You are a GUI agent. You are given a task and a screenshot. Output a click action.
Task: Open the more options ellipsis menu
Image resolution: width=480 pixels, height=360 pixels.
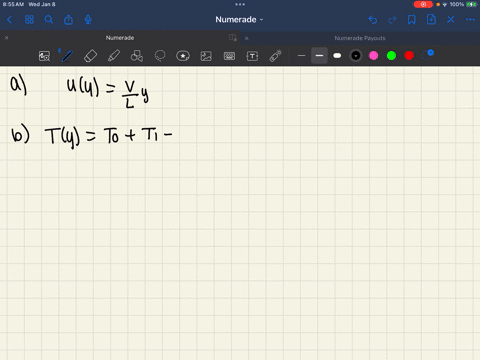[x=470, y=20]
